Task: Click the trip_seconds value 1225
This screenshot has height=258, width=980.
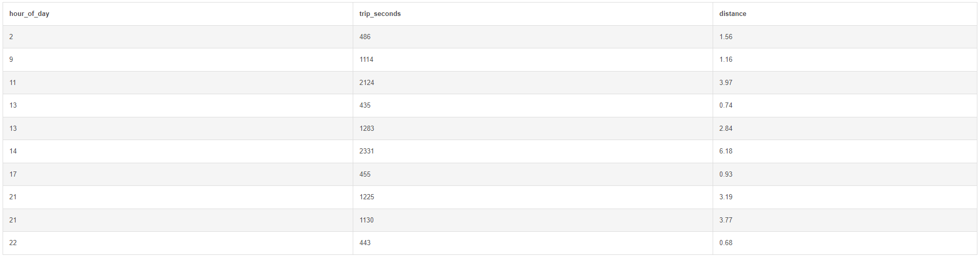Action: [367, 197]
